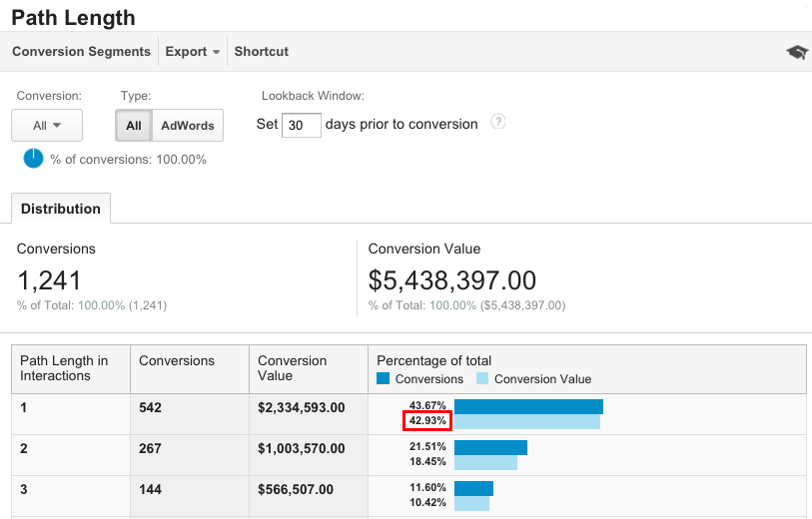
Task: Open Conversion Segments menu
Action: click(81, 52)
